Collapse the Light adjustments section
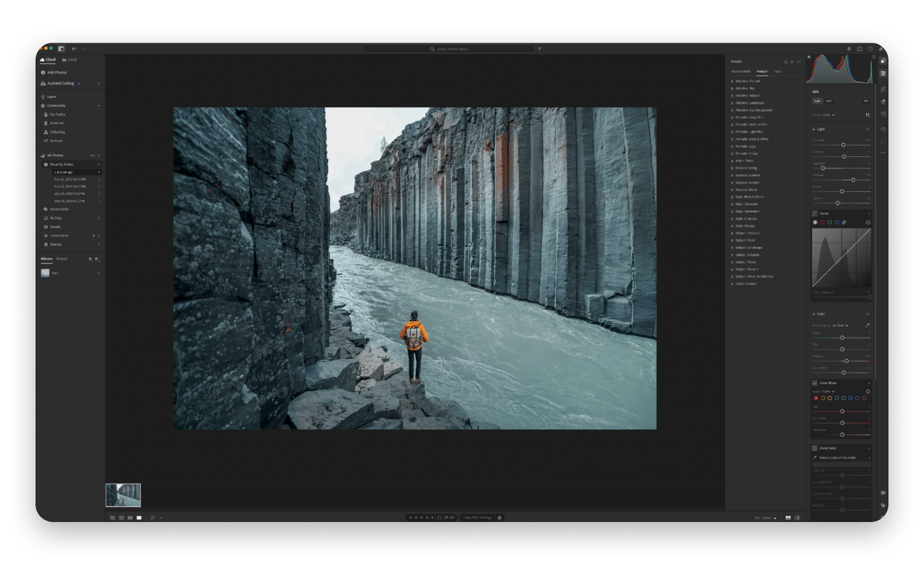The width and height of the screenshot is (924, 567). click(x=814, y=129)
